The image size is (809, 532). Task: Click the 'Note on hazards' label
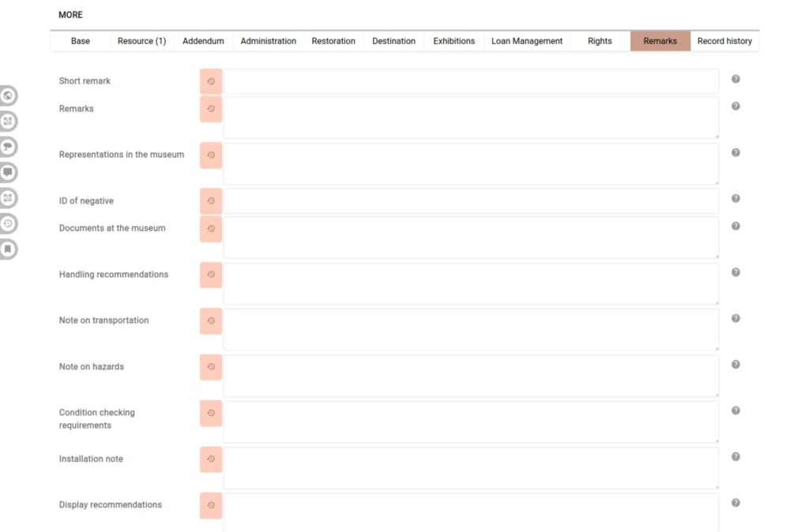pyautogui.click(x=92, y=367)
